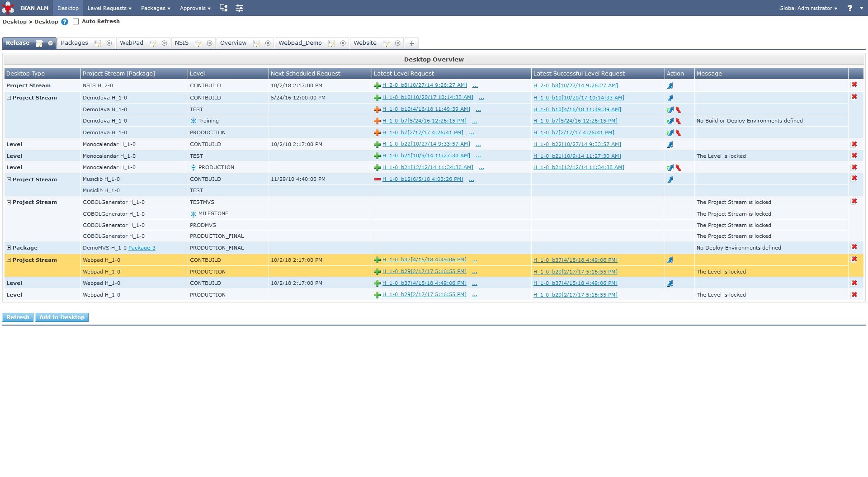Switch to the Website desktop tab
Image resolution: width=868 pixels, height=477 pixels.
click(365, 43)
